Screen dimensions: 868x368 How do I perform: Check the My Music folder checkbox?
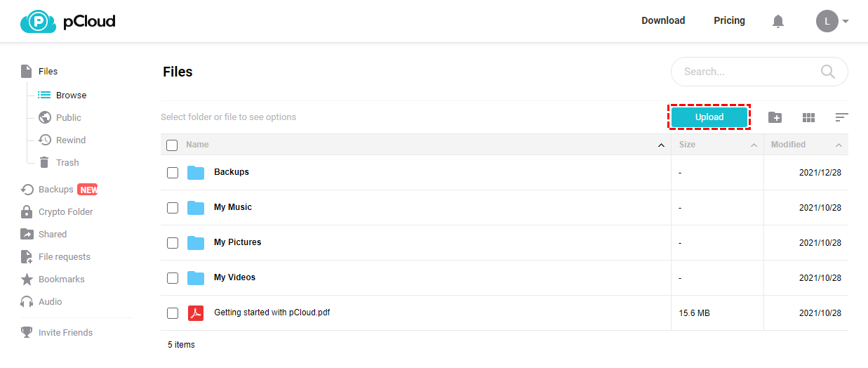point(173,208)
